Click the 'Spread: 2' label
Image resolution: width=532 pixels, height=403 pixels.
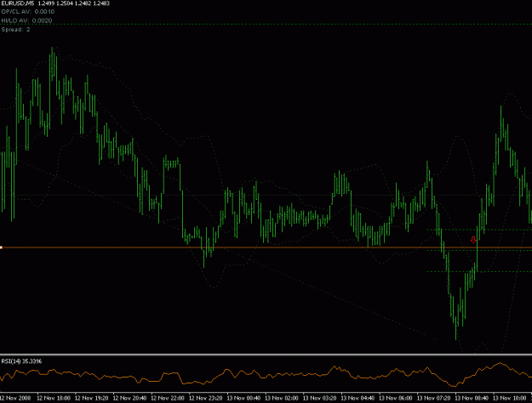tap(15, 30)
